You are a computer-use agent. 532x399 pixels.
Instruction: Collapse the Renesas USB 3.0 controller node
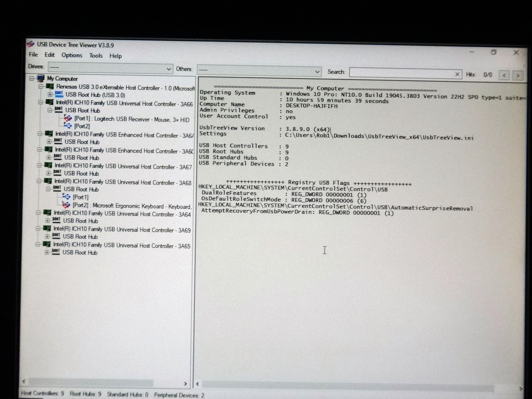click(x=41, y=86)
